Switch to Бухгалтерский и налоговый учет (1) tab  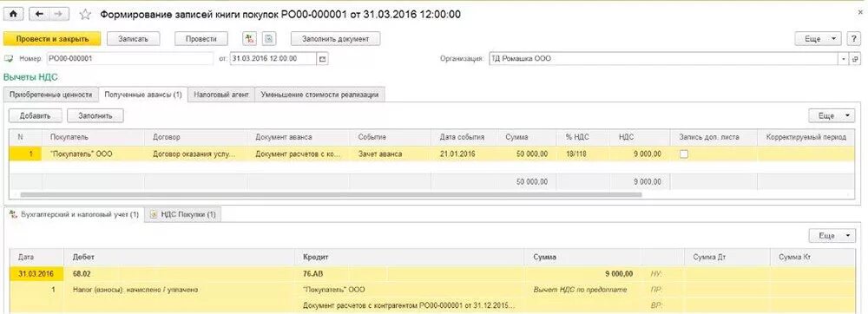[x=74, y=214]
